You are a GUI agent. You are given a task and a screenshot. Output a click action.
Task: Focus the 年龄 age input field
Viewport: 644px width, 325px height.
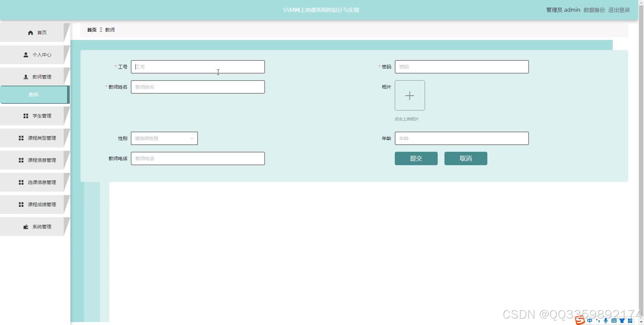(x=462, y=138)
